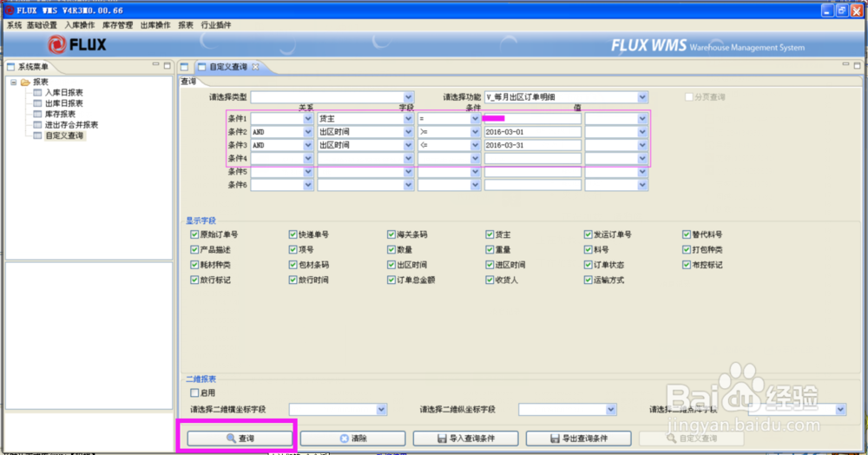This screenshot has width=868, height=455.
Task: Uncheck the 产品描述 checkbox
Action: (x=194, y=249)
